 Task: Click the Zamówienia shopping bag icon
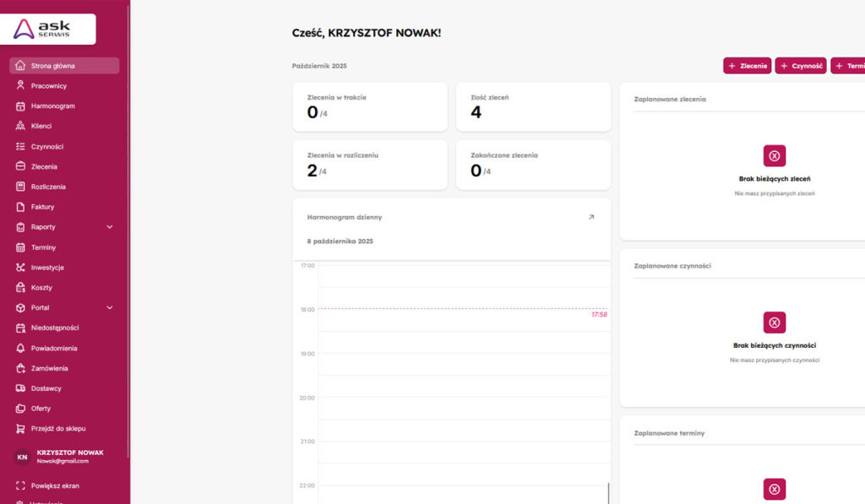pyautogui.click(x=21, y=368)
